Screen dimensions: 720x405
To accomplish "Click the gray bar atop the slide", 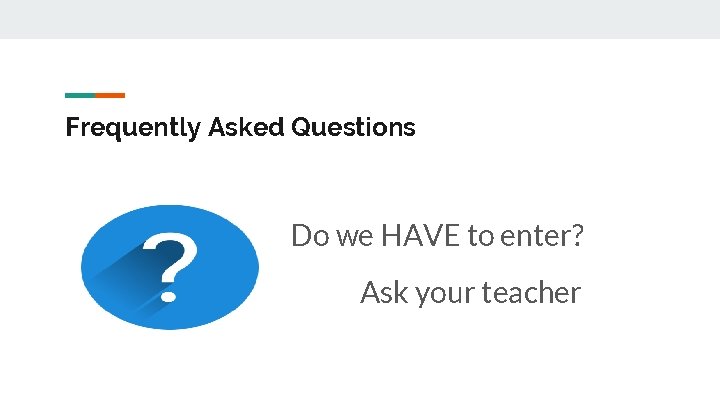I will [360, 19].
